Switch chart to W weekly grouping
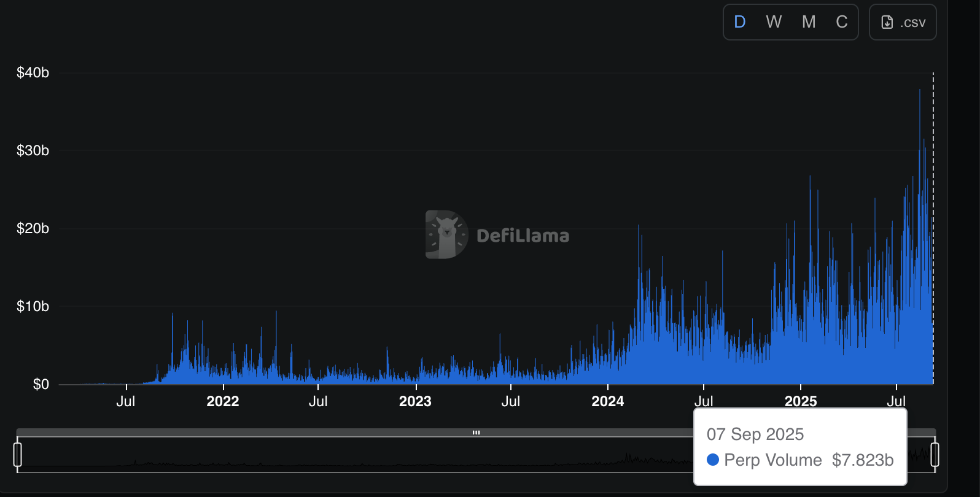Image resolution: width=980 pixels, height=497 pixels. (x=774, y=22)
